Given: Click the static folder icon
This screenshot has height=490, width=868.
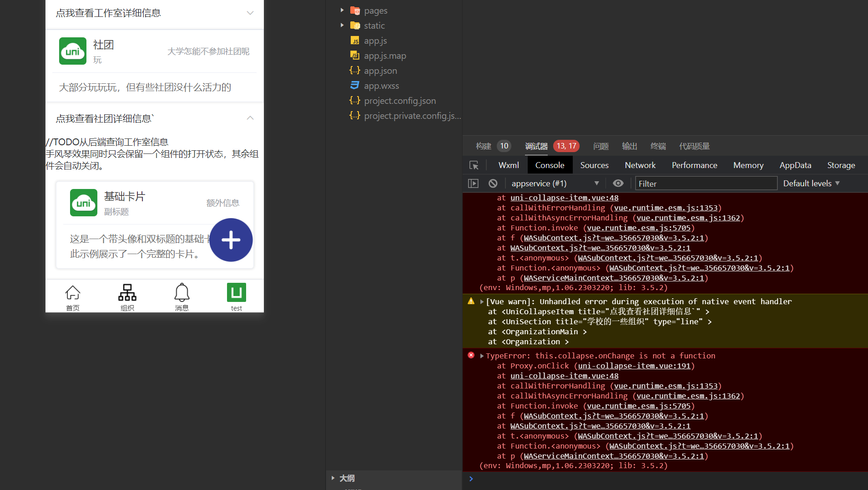Looking at the screenshot, I should coord(355,26).
